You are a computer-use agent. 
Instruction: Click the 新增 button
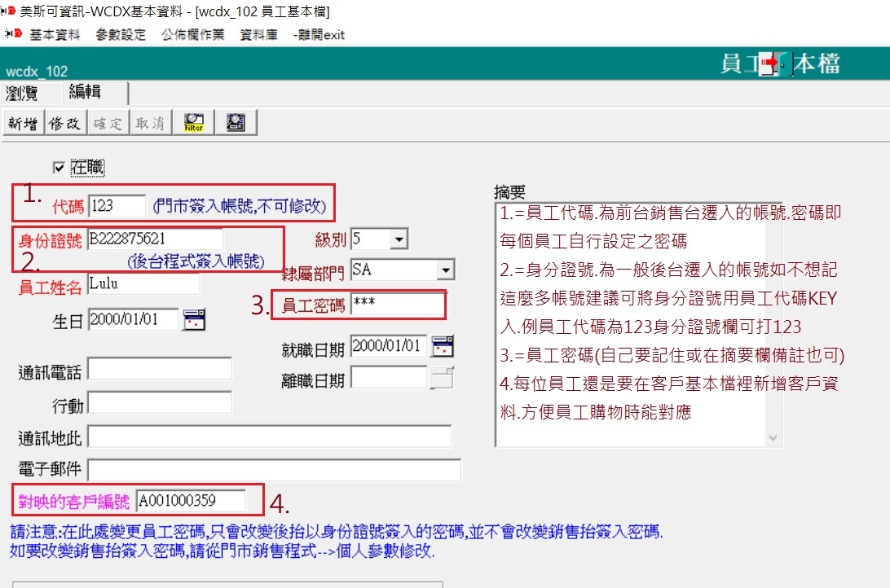[22, 123]
